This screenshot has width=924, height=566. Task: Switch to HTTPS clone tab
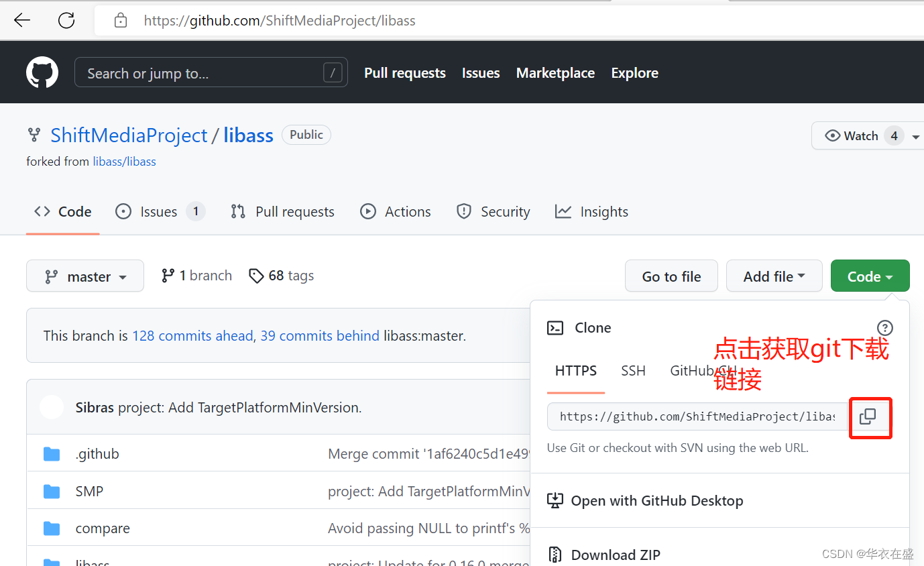(x=576, y=371)
